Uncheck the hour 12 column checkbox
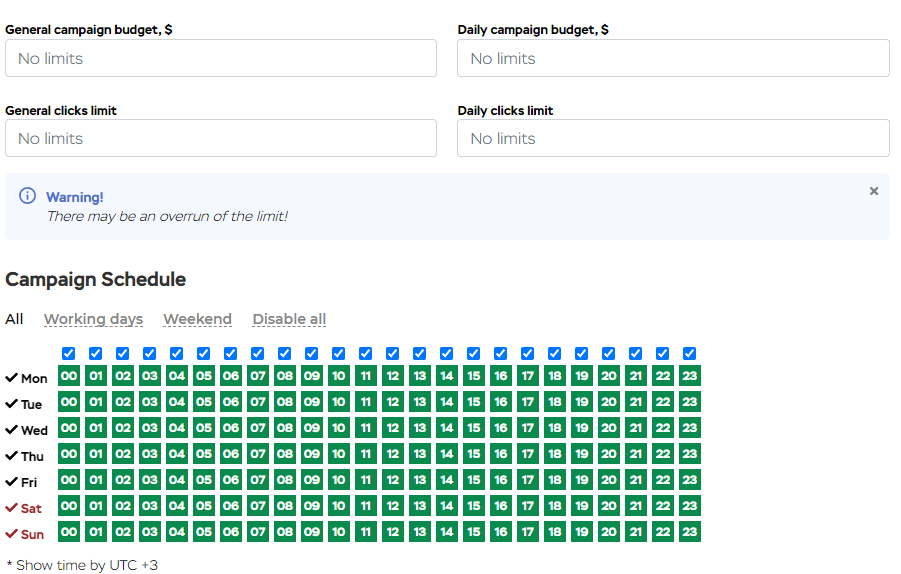The width and height of the screenshot is (901, 574). (x=393, y=353)
